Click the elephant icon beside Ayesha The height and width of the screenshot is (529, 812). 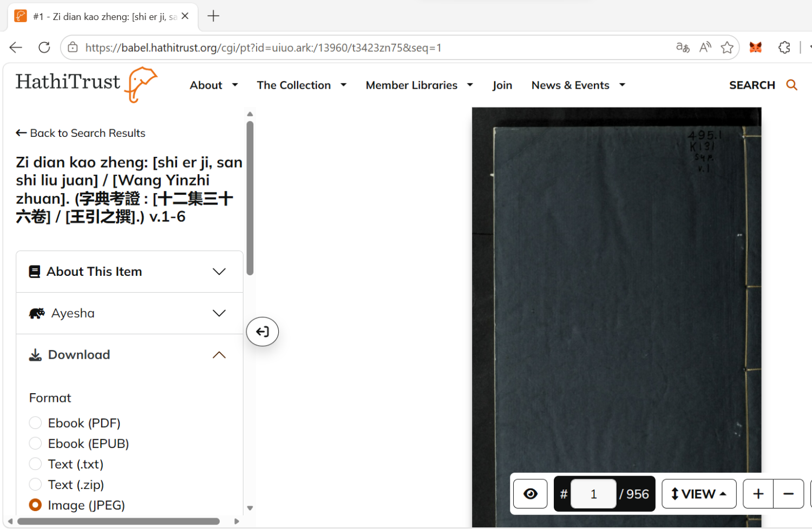pos(37,313)
